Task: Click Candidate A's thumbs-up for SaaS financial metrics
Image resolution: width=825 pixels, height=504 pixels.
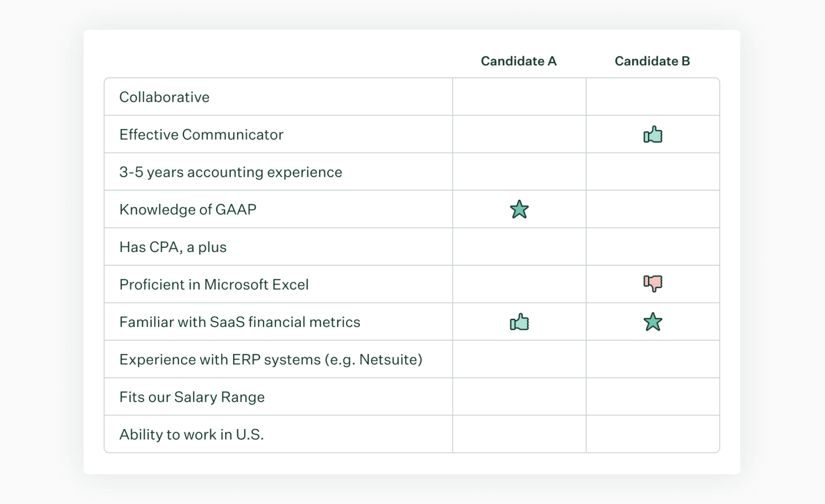Action: click(519, 322)
